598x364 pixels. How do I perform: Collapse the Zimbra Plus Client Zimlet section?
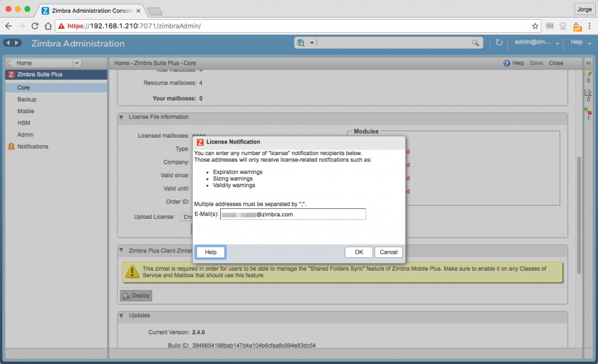coord(121,250)
